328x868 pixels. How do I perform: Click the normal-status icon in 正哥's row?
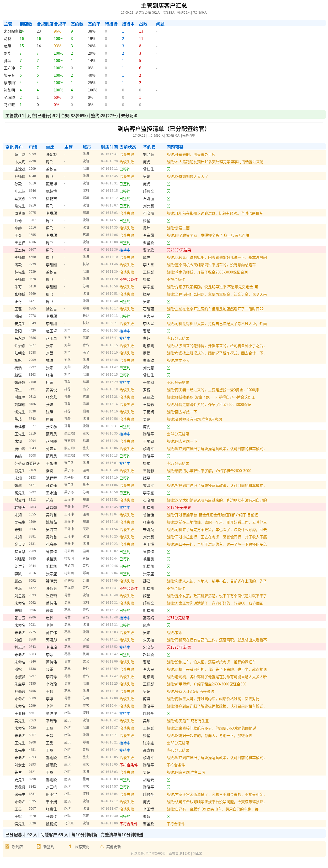(x=168, y=302)
